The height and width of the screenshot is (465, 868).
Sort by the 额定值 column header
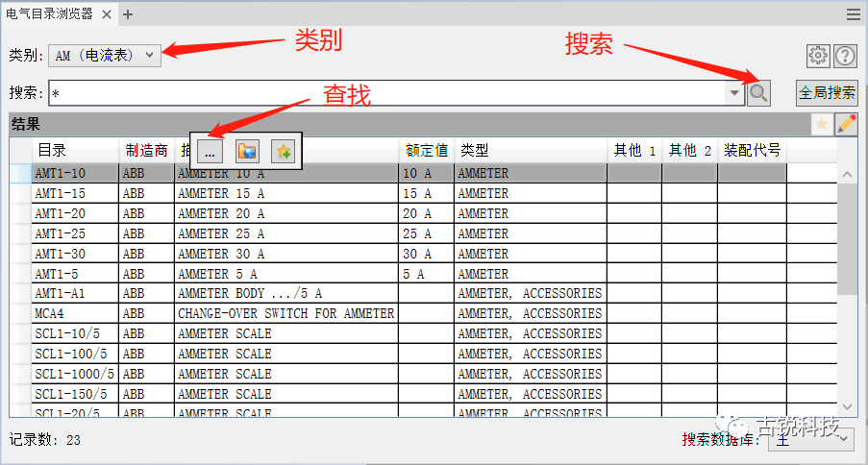426,150
